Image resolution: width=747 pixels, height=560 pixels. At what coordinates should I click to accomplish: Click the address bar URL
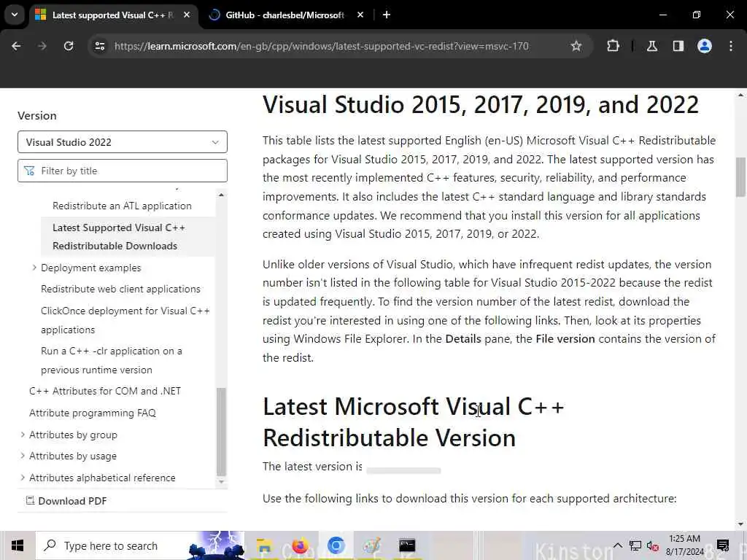pos(322,46)
